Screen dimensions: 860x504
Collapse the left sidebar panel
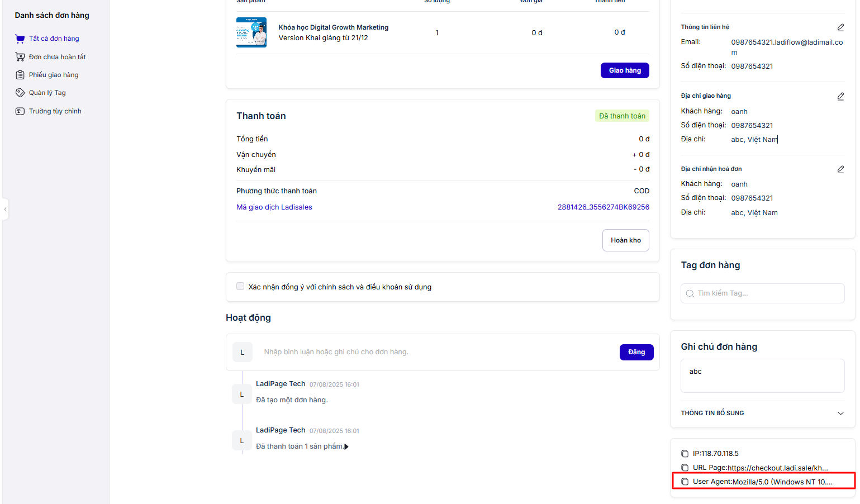6,210
